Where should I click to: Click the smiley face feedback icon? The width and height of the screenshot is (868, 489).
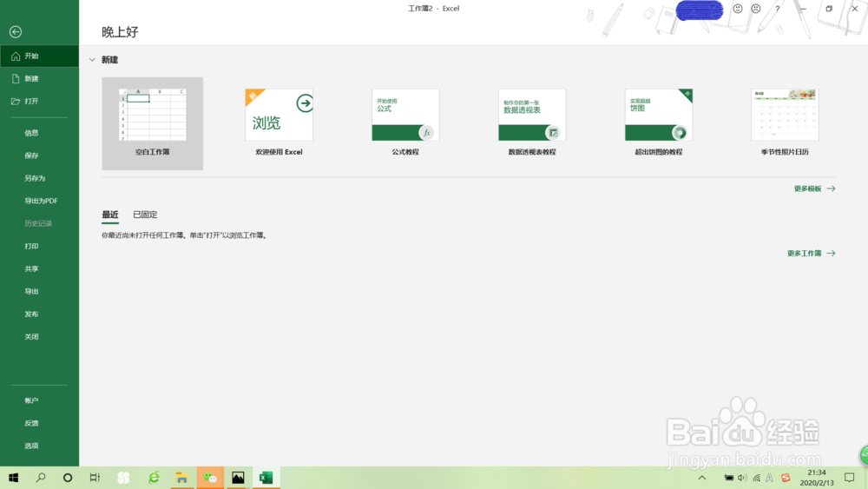tap(738, 9)
